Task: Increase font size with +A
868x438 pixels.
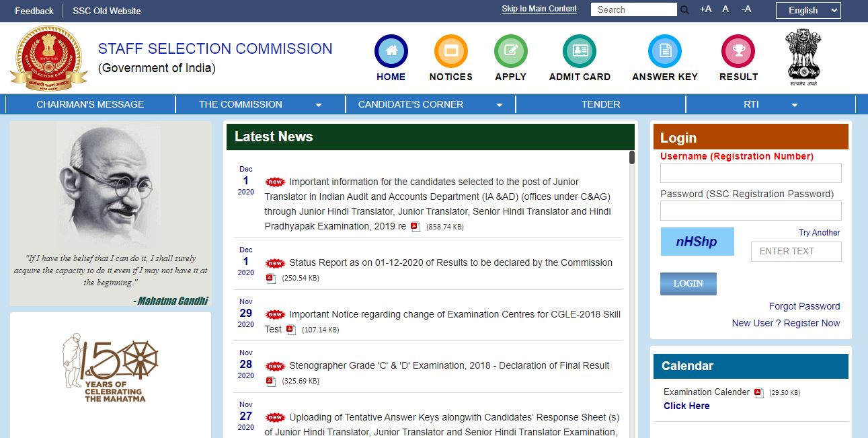Action: point(705,9)
